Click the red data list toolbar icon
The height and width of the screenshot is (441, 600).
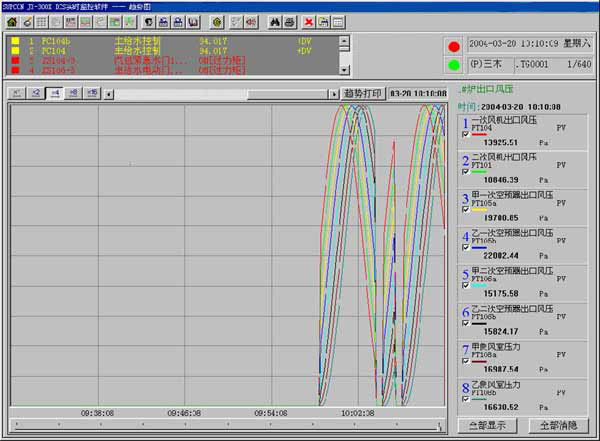pyautogui.click(x=71, y=22)
